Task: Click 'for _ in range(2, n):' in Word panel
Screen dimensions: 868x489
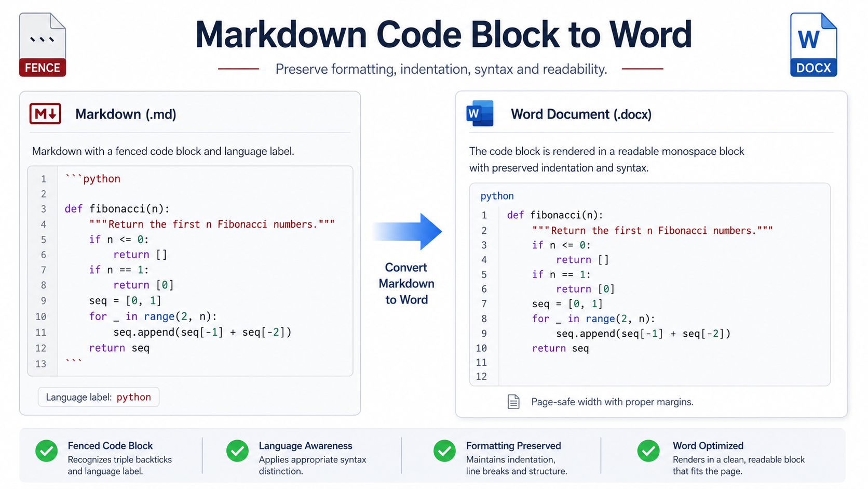Action: [593, 319]
